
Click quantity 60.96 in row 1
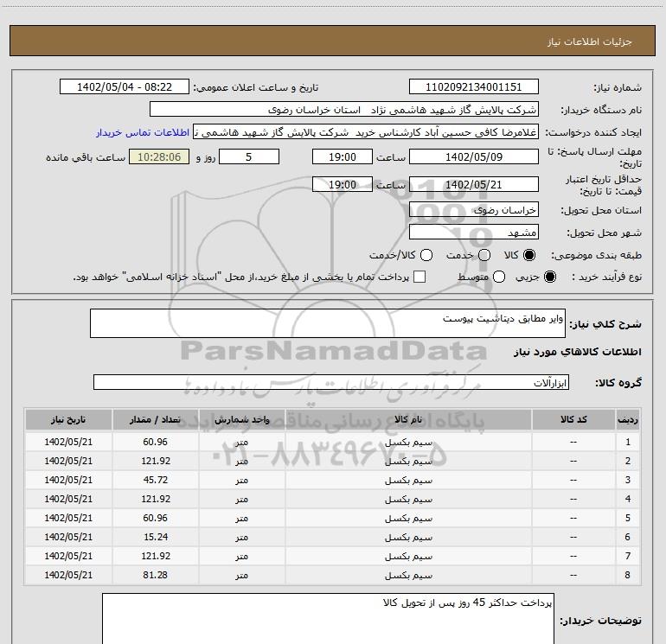pos(155,442)
